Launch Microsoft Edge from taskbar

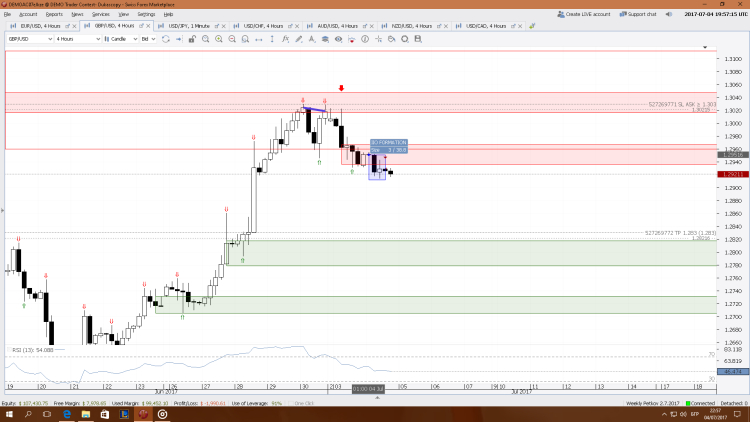(x=66, y=414)
